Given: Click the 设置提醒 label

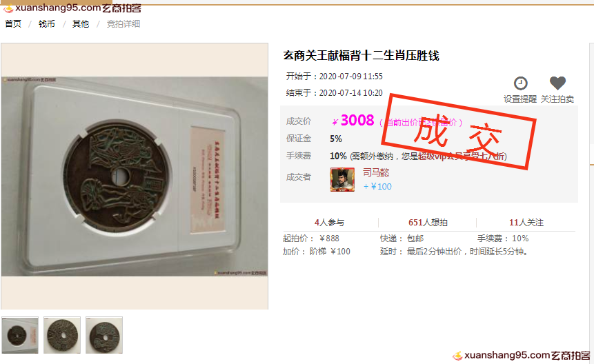Looking at the screenshot, I should [x=519, y=99].
